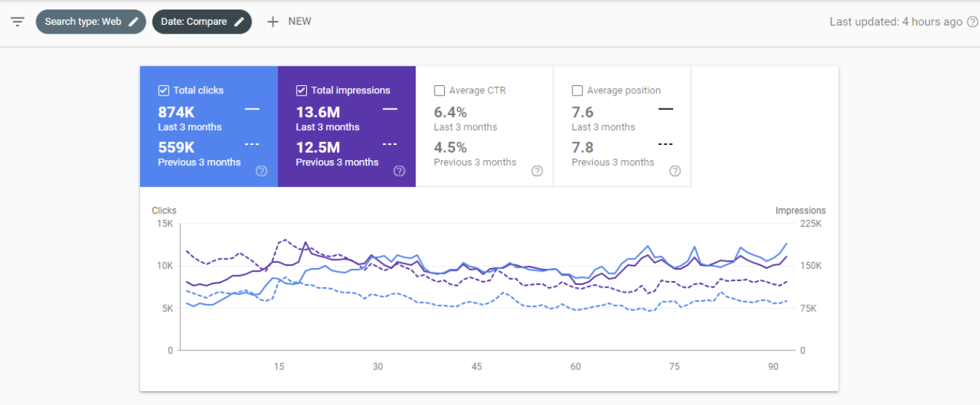Click the 874K clicks value
The image size is (980, 405).
[x=176, y=112]
